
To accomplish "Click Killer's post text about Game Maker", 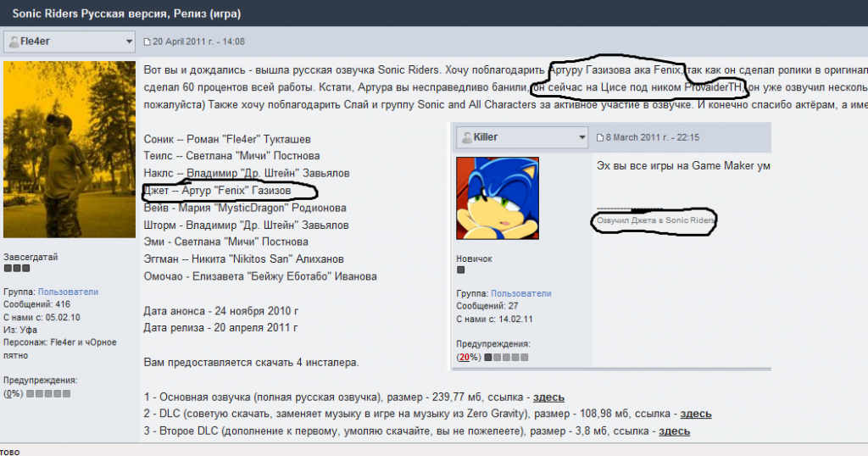I will [683, 165].
